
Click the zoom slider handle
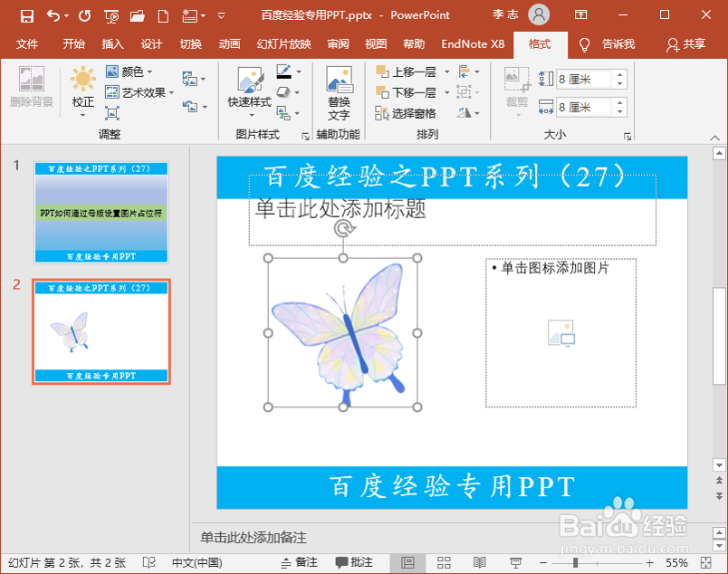(576, 563)
